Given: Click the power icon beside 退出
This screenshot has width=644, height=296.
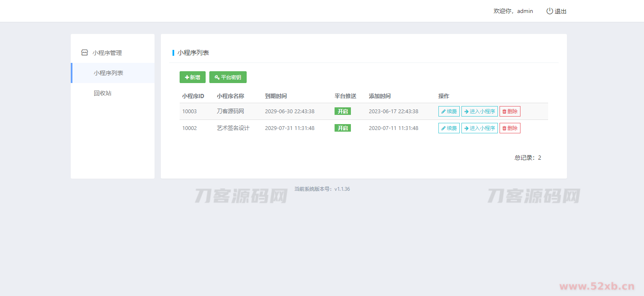Looking at the screenshot, I should click(549, 11).
